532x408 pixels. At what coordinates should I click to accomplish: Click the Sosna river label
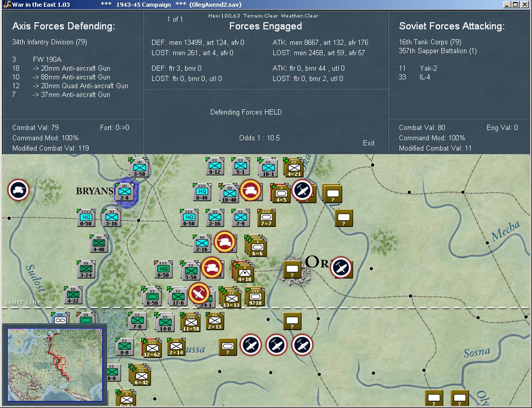477,352
